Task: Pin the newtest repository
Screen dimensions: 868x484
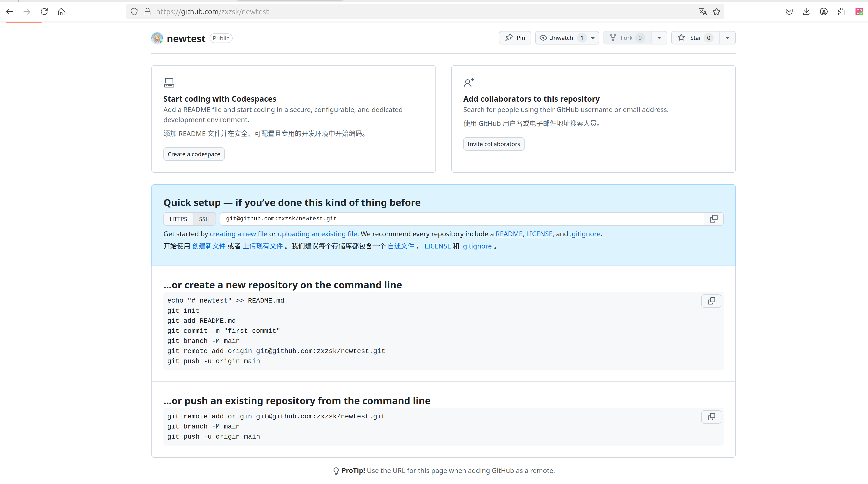Action: [515, 38]
